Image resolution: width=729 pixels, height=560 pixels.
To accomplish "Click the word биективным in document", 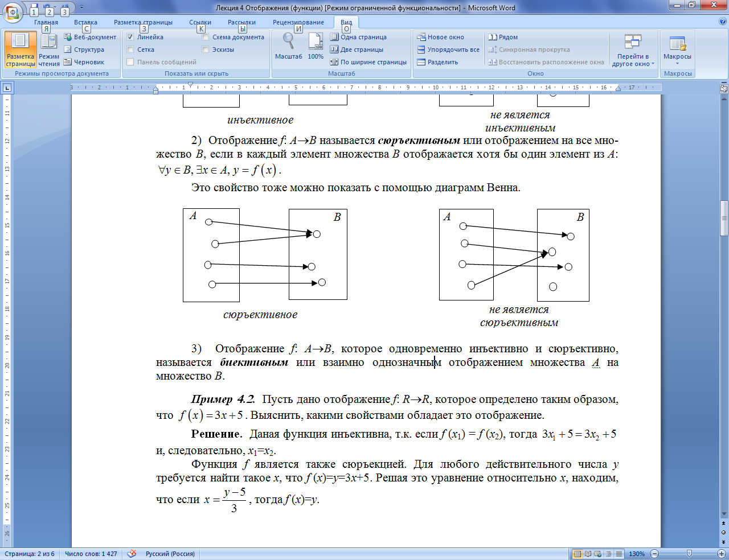I will coord(254,363).
